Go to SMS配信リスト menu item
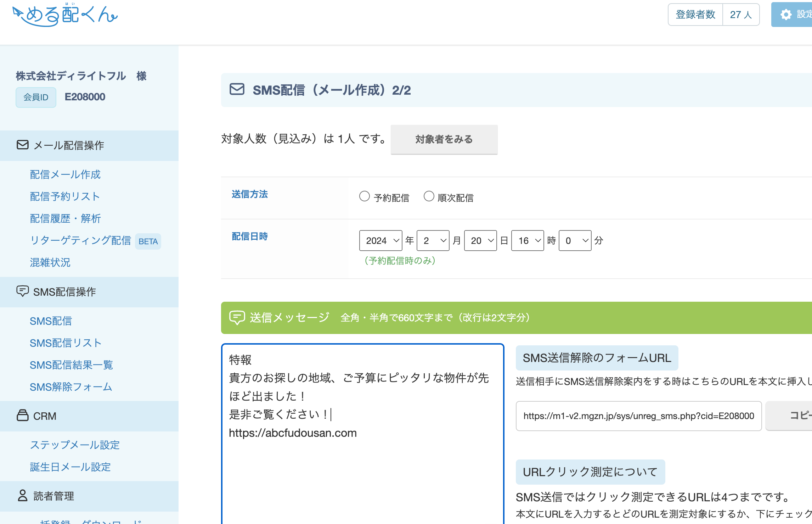Screen dimensions: 812x524 click(66, 343)
